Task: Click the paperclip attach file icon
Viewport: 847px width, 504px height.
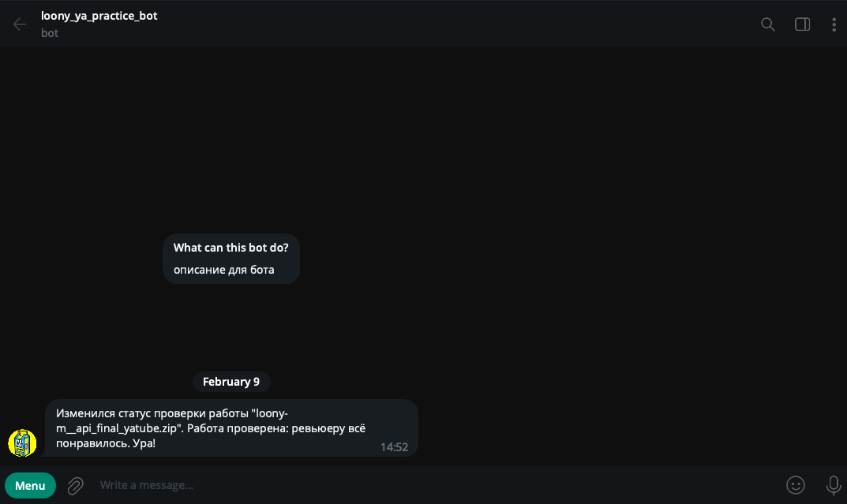Action: [75, 486]
